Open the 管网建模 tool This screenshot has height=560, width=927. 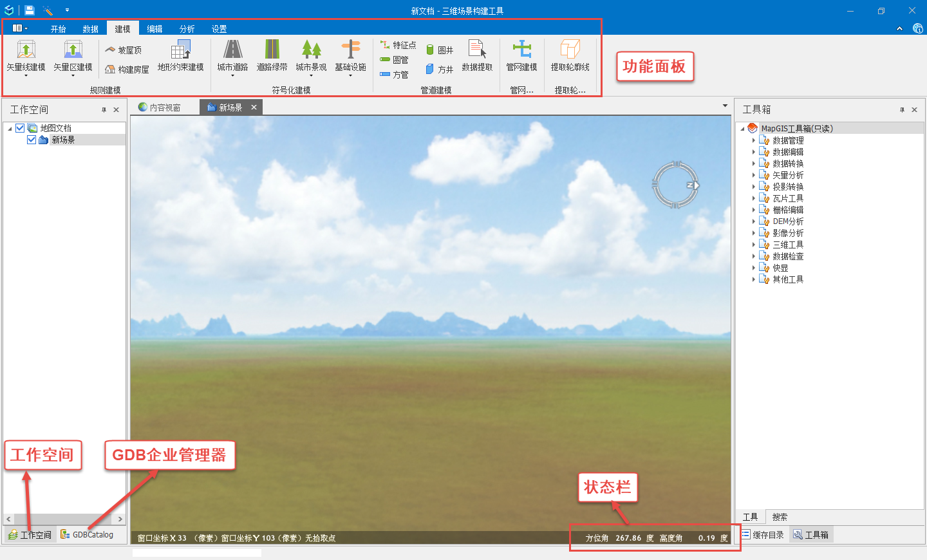pyautogui.click(x=521, y=50)
